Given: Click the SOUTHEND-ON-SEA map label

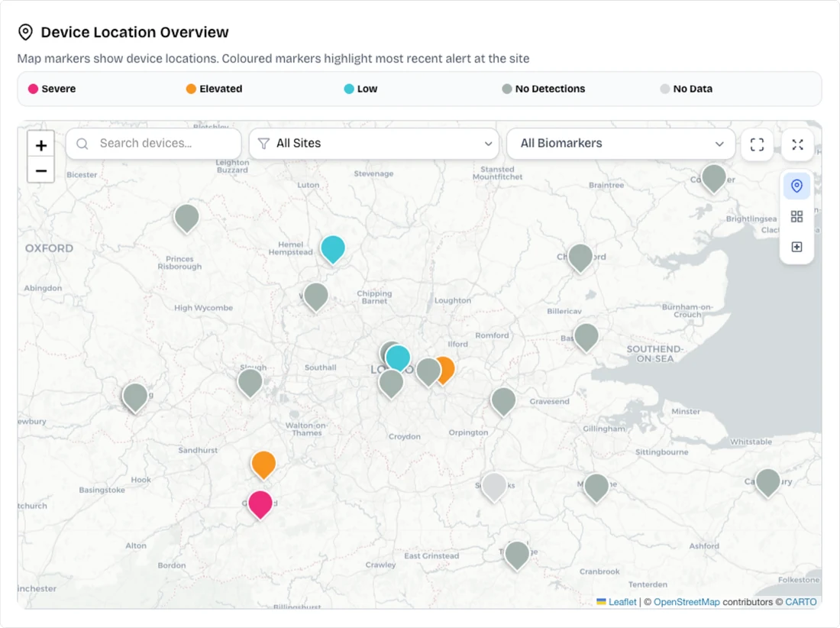Looking at the screenshot, I should coord(654,354).
